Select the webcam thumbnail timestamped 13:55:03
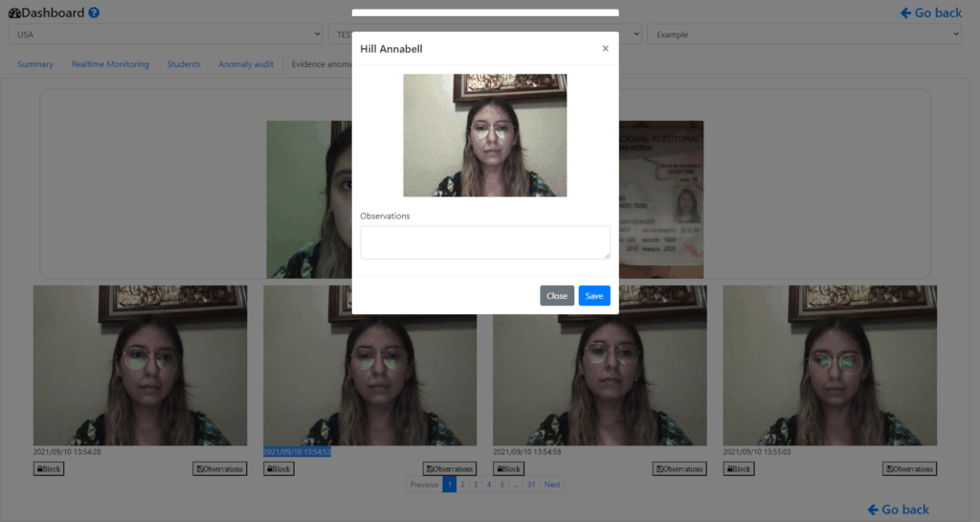980x522 pixels. point(830,365)
